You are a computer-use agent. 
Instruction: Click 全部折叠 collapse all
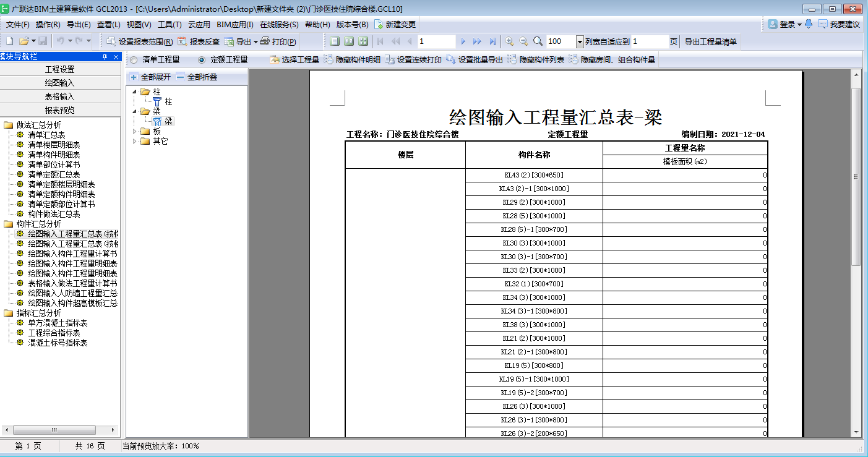click(197, 77)
